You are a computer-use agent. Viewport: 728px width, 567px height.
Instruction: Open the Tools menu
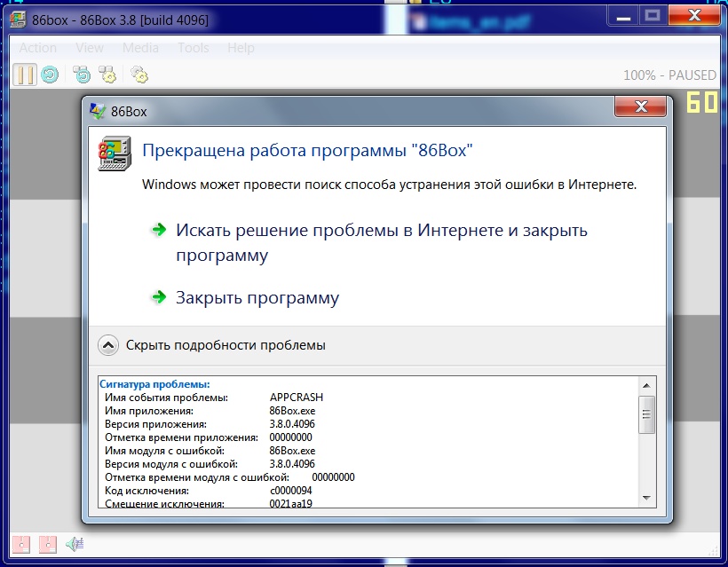194,48
